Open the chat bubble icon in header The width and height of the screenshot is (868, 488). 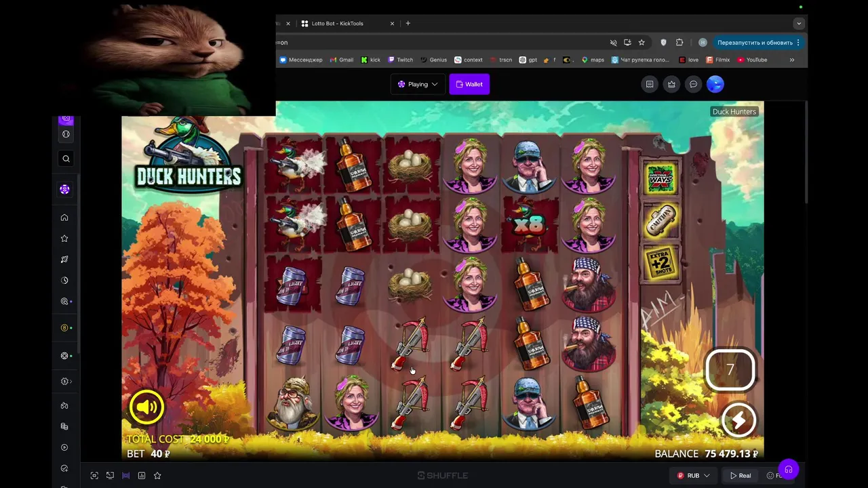(693, 84)
